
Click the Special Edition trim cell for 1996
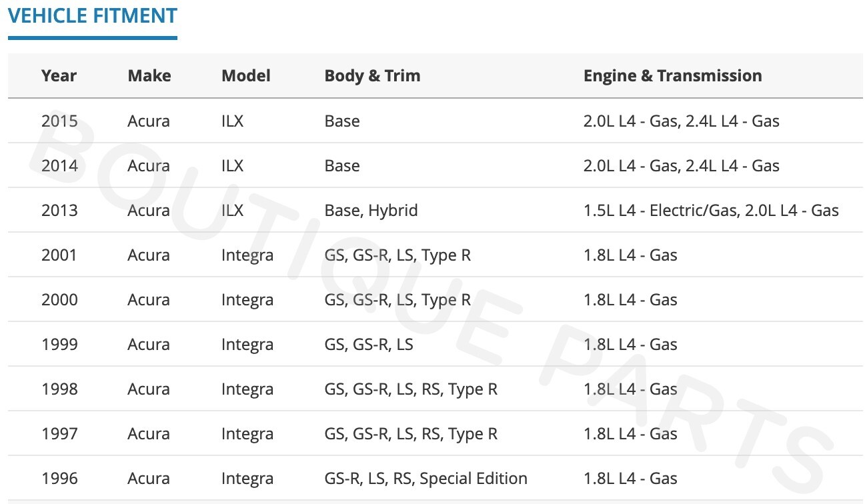(425, 479)
